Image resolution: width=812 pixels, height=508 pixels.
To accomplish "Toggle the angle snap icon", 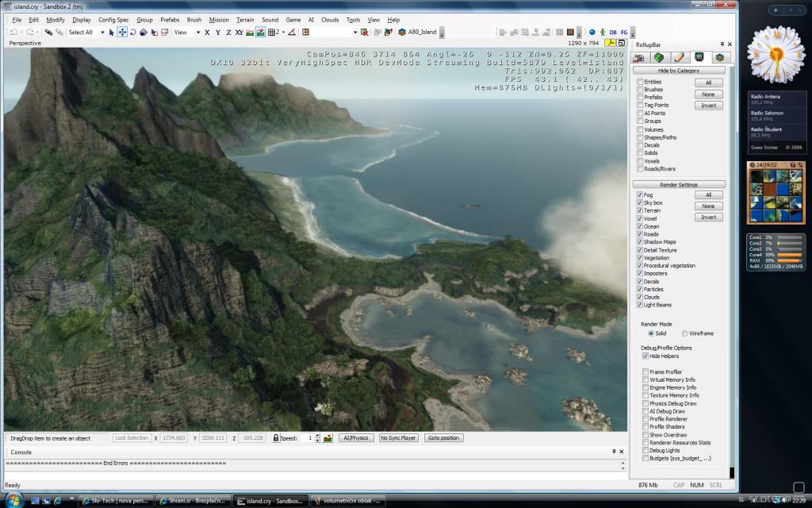I will pyautogui.click(x=292, y=32).
